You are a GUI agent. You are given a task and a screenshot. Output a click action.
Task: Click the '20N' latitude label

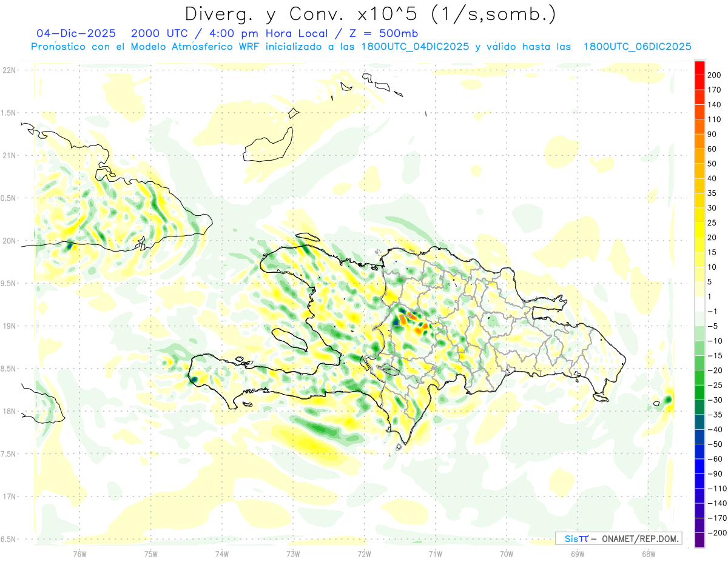pos(8,241)
